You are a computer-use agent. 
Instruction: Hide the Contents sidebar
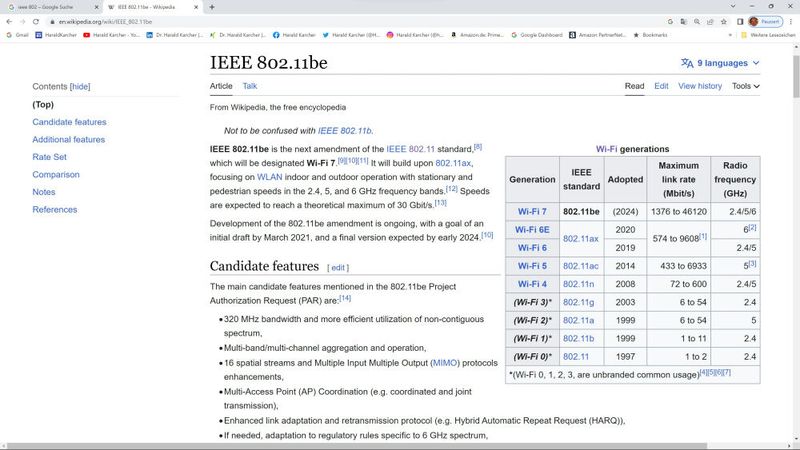80,87
